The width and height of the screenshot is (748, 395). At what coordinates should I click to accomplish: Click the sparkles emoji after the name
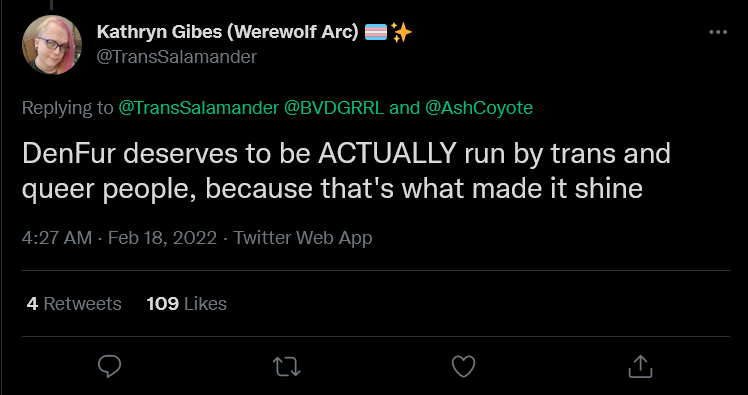(401, 32)
